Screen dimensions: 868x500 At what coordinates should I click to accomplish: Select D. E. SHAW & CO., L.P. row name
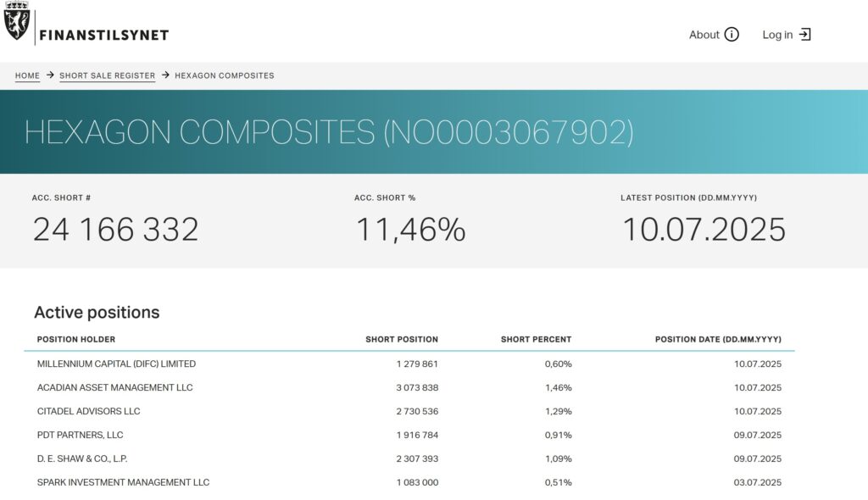[x=82, y=459]
